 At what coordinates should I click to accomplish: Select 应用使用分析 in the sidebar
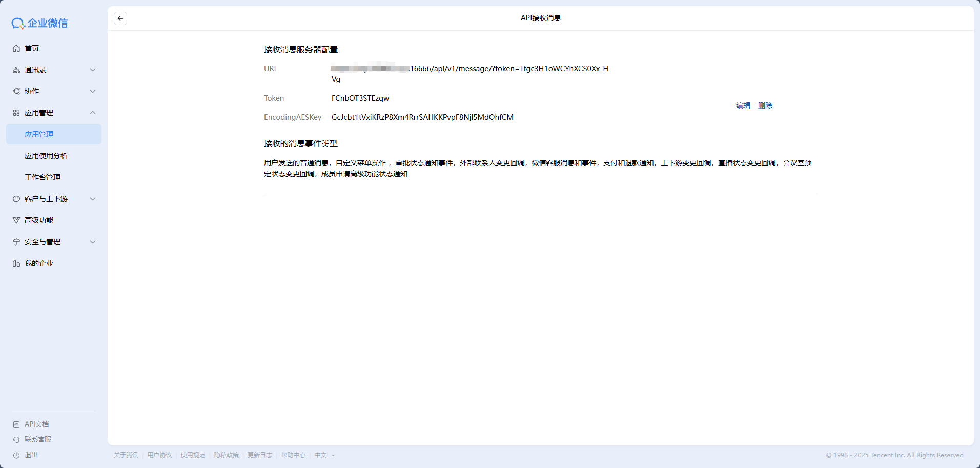(x=46, y=156)
